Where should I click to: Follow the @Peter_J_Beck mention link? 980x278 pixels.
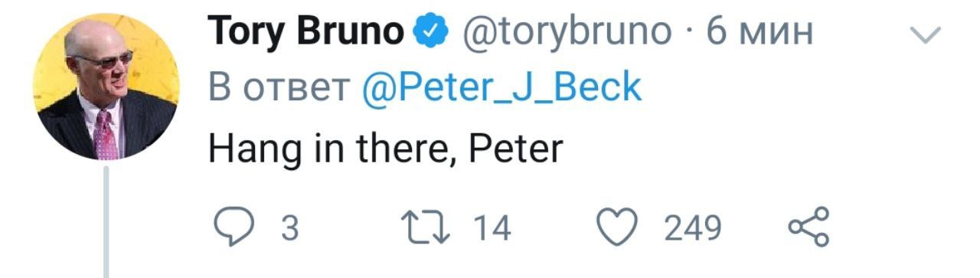[501, 90]
